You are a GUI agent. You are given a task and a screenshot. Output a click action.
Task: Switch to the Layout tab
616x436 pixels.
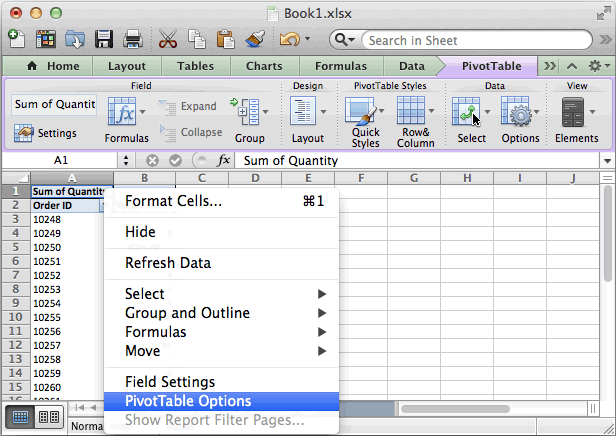pyautogui.click(x=127, y=66)
